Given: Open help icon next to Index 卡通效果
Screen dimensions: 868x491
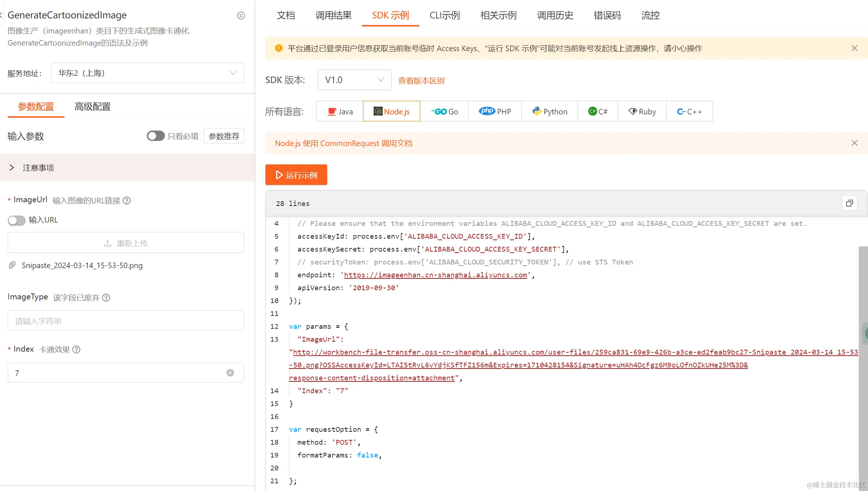Looking at the screenshot, I should pos(76,349).
